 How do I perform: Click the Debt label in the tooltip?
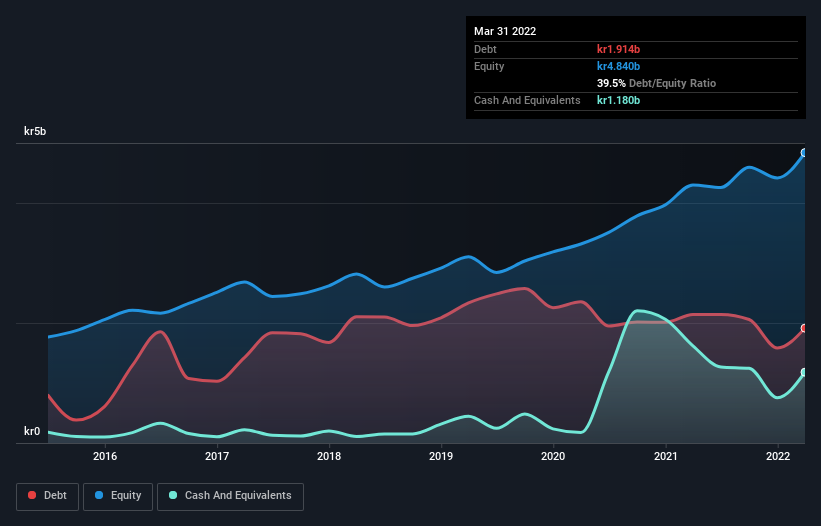click(x=485, y=49)
